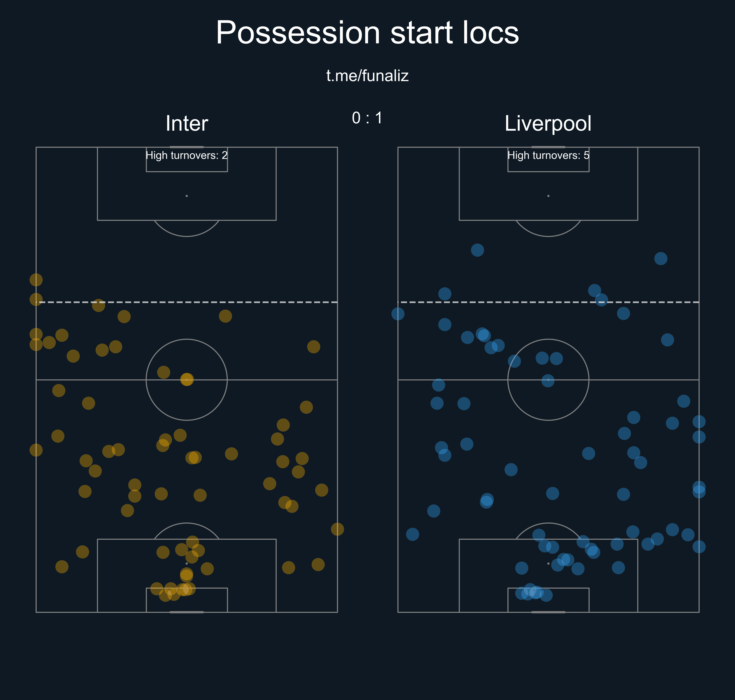Click the blue dot on Liverpool's center spot
The image size is (735, 700).
point(548,381)
